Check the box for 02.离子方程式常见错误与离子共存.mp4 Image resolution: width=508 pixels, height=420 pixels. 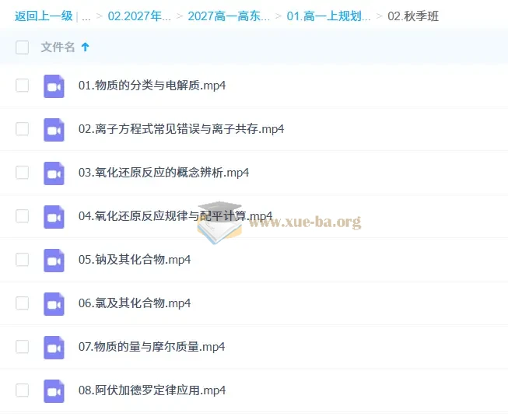[22, 129]
